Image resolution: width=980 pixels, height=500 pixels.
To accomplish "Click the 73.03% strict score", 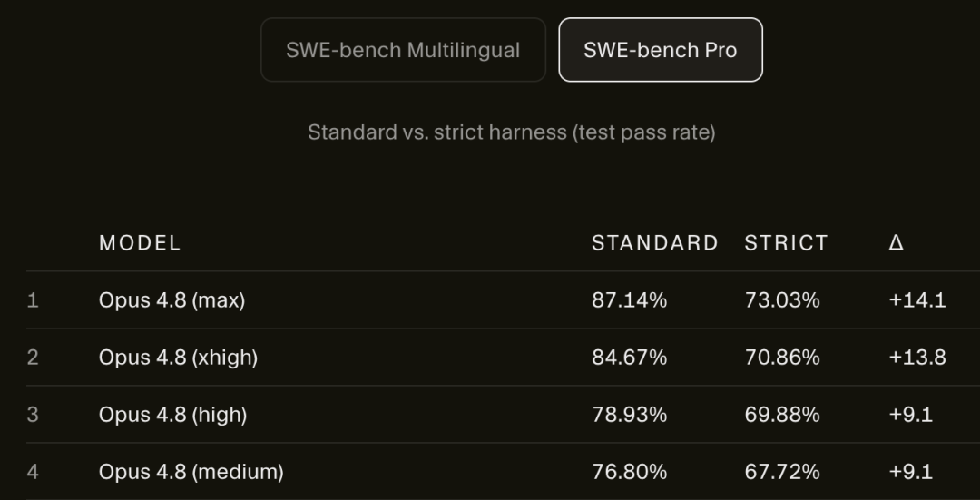I will [x=782, y=300].
